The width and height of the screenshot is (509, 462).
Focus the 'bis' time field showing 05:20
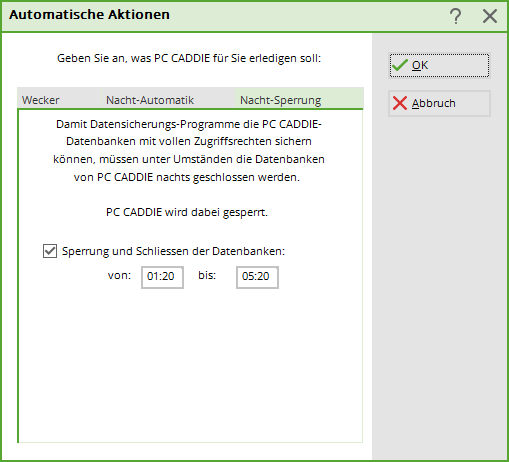click(x=257, y=277)
